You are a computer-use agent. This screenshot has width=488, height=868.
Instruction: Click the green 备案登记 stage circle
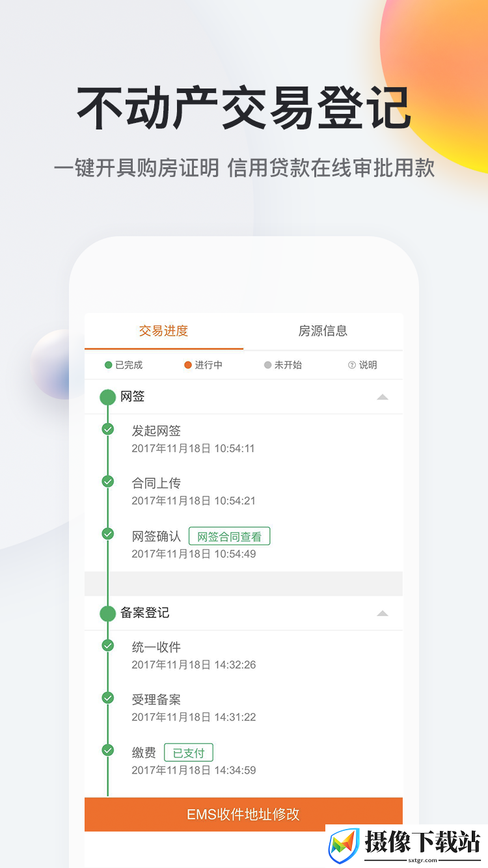click(x=107, y=614)
